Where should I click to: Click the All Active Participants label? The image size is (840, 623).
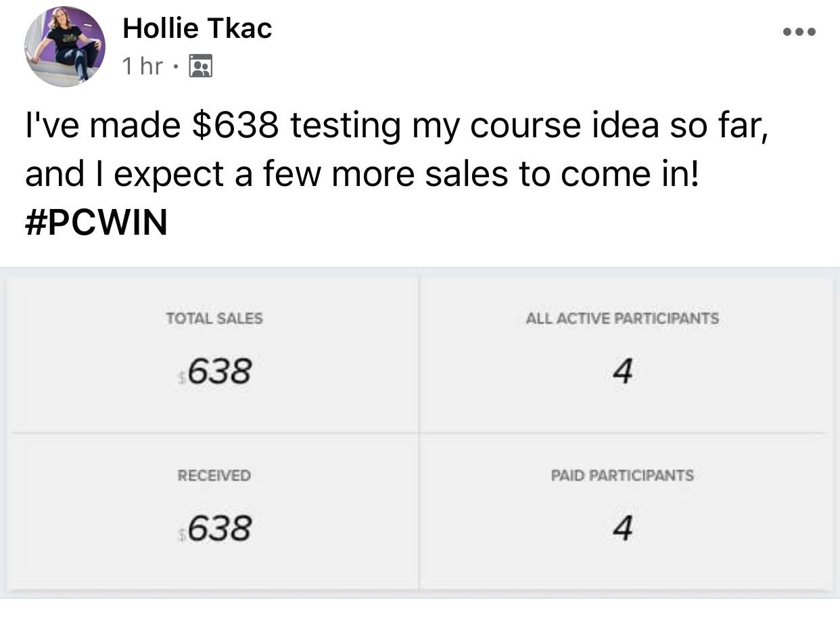pos(622,318)
